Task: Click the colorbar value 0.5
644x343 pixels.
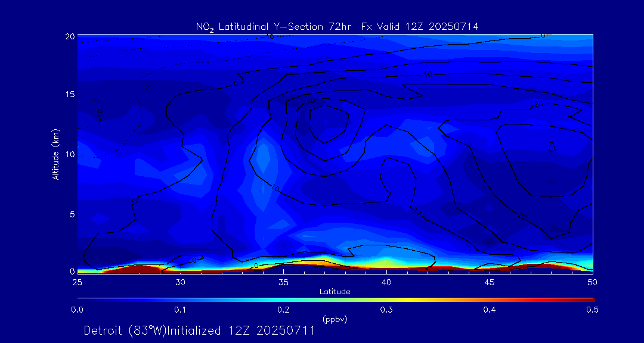Action: (593, 310)
